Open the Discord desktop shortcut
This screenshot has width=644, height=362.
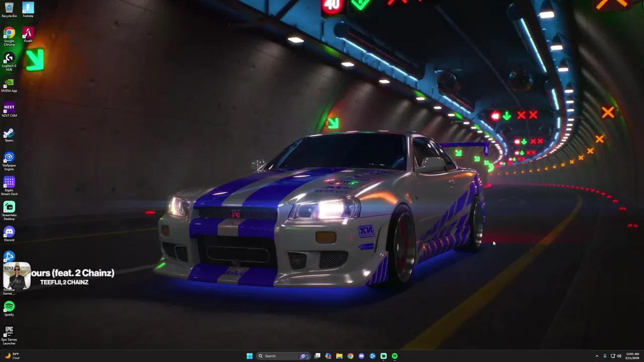(9, 234)
